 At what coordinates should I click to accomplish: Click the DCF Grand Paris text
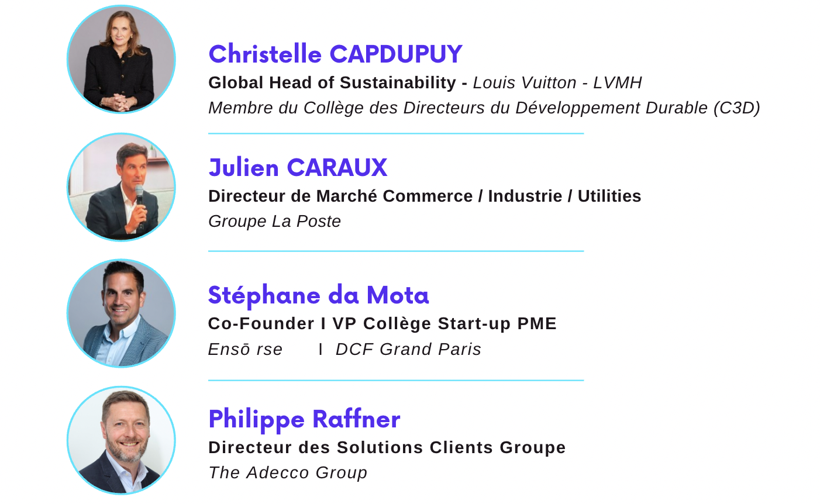click(x=408, y=350)
